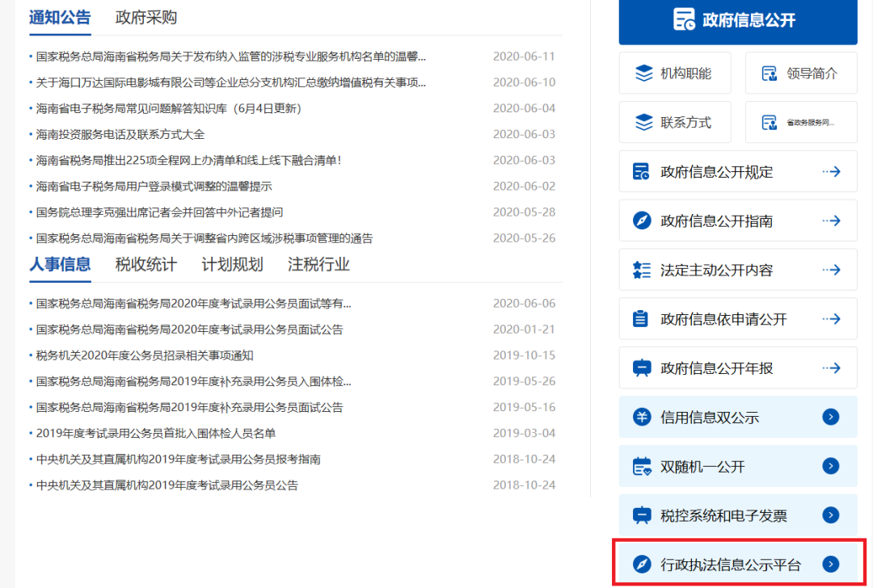Open 首批入围体检人员名单 article
Viewport: 873px width, 588px height.
156,434
